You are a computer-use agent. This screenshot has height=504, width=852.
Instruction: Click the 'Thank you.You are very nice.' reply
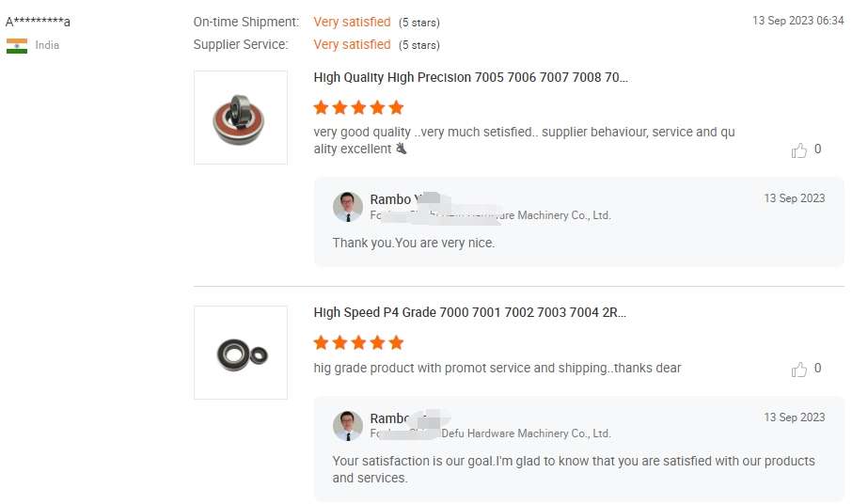click(x=414, y=243)
